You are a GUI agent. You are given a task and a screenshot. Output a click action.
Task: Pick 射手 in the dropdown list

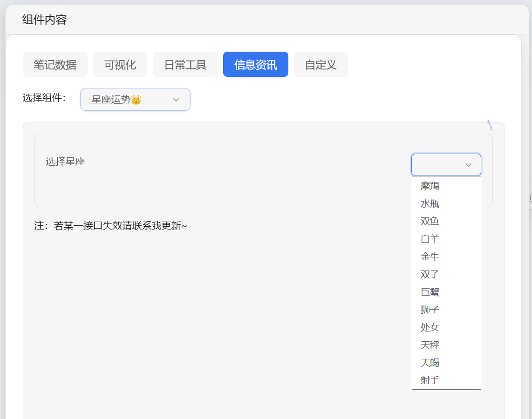click(x=446, y=380)
